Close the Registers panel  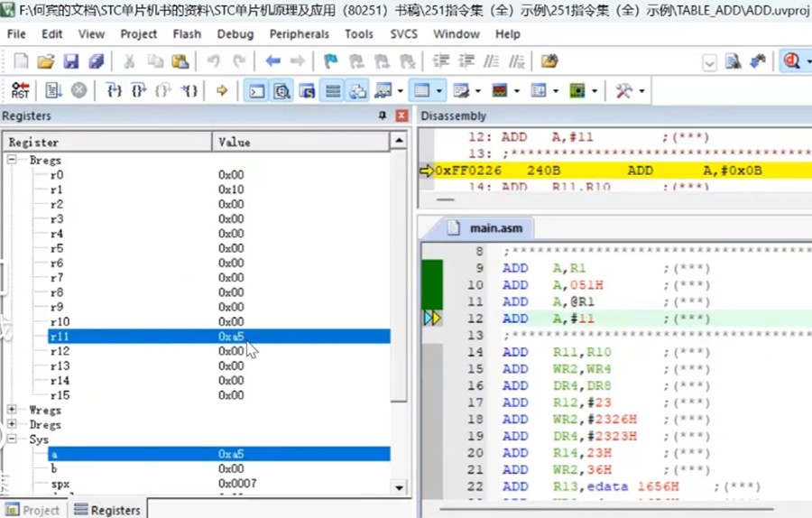point(401,116)
